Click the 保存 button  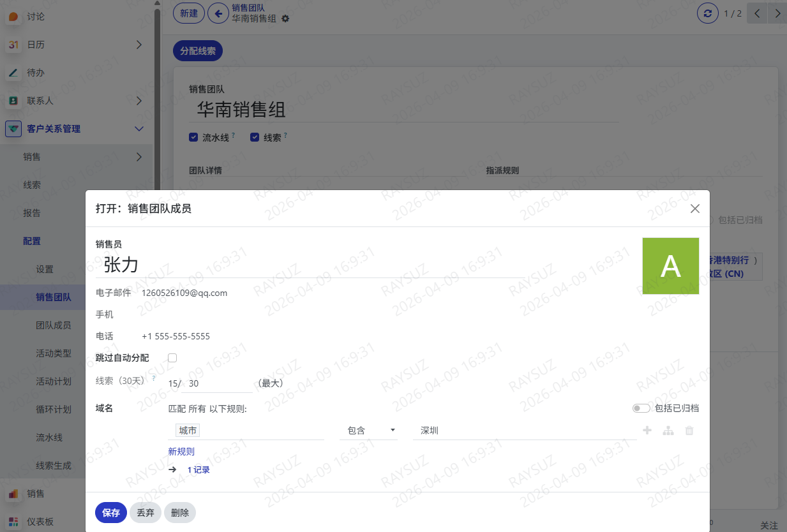click(x=111, y=513)
